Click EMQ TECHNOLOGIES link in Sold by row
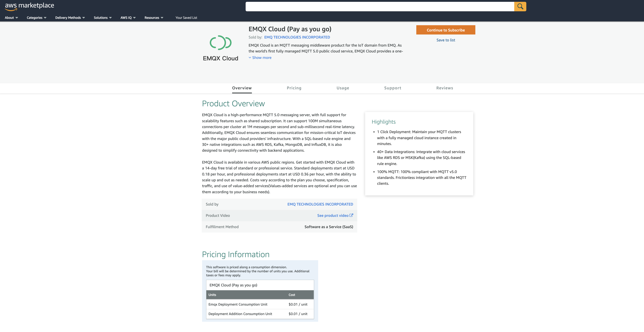The image size is (644, 332). click(320, 204)
